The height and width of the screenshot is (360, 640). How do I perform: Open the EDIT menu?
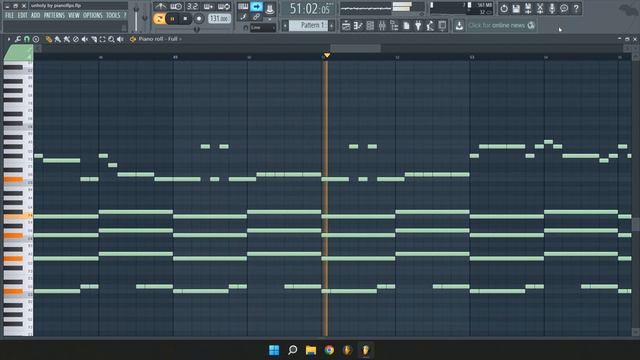22,16
